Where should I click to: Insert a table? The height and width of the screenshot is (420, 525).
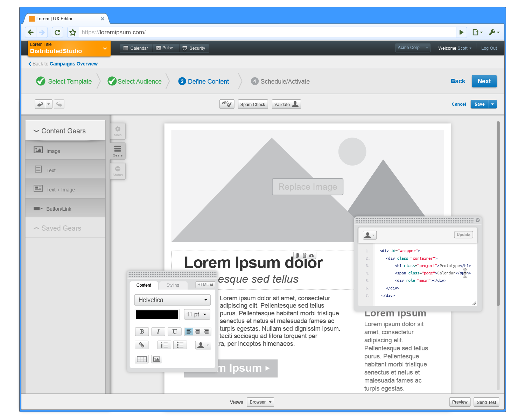[x=142, y=359]
